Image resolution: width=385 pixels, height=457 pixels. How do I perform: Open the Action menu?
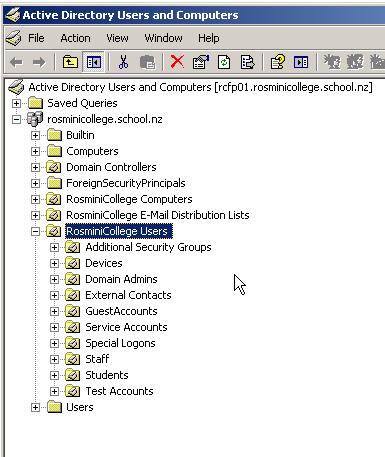pyautogui.click(x=75, y=38)
